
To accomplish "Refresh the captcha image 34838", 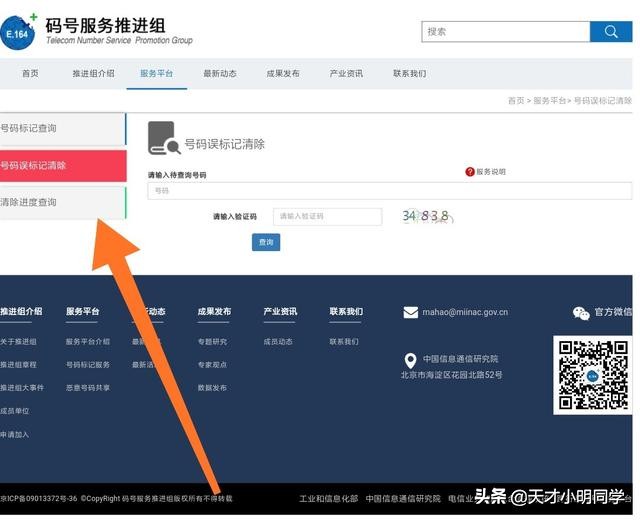I will [427, 216].
